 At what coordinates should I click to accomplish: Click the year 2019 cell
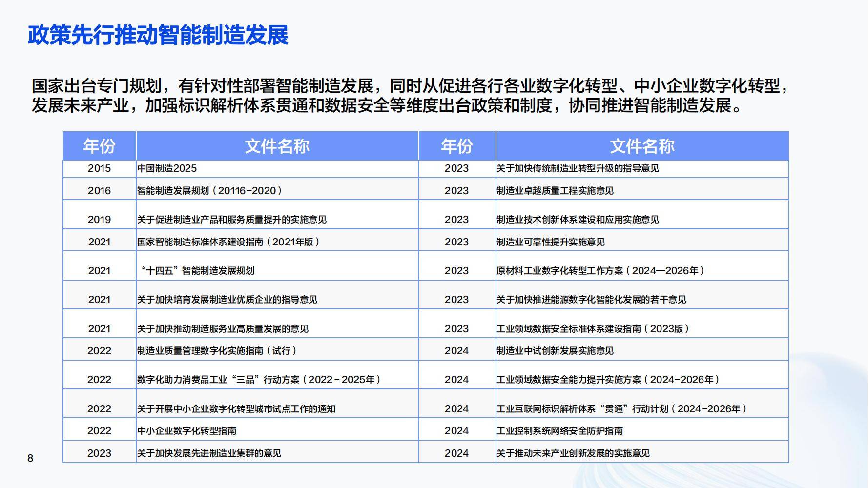click(x=99, y=214)
